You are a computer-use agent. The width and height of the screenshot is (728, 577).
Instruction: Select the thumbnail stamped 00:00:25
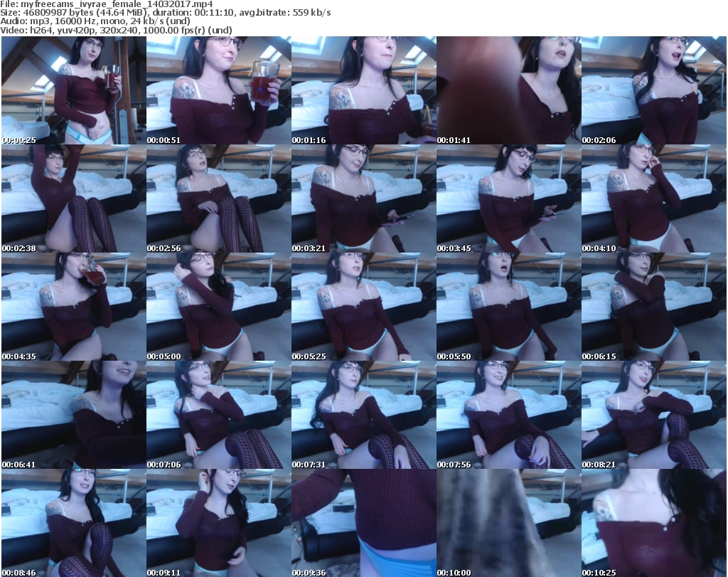pyautogui.click(x=74, y=90)
